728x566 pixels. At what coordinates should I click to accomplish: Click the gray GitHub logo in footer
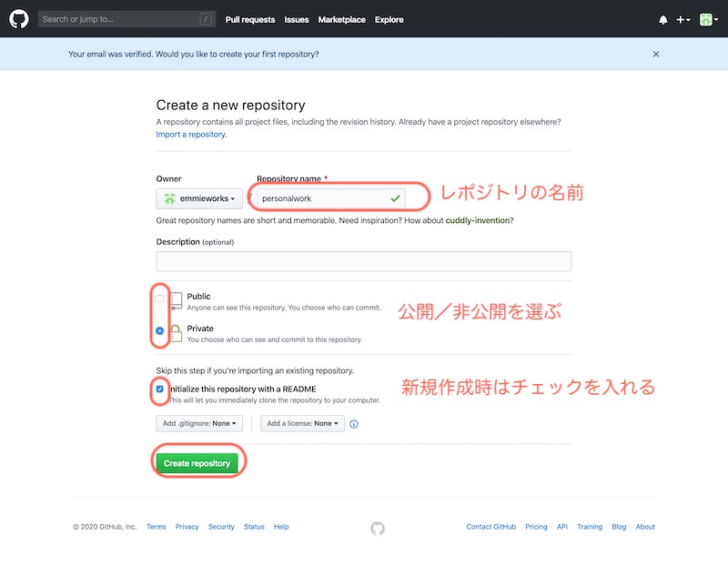click(x=378, y=529)
